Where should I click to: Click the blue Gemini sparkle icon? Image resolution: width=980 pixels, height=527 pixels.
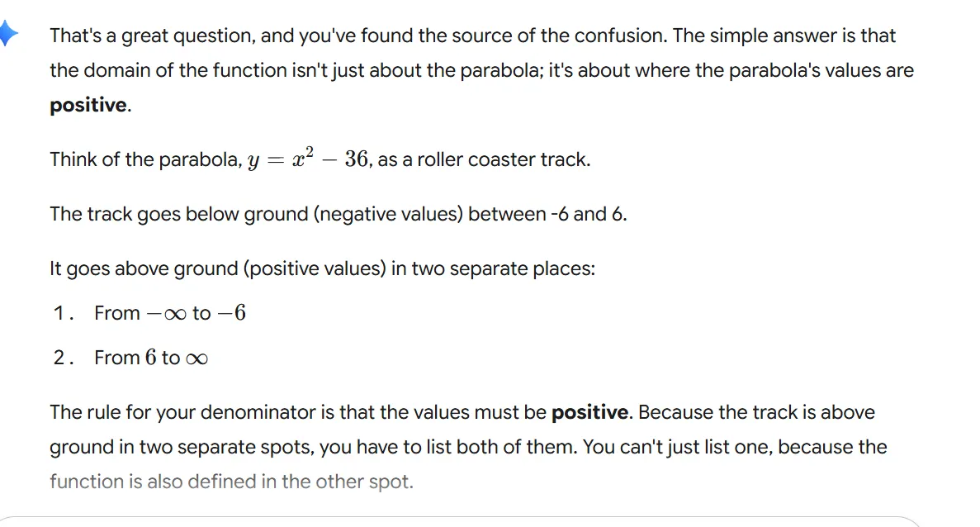coord(7,34)
